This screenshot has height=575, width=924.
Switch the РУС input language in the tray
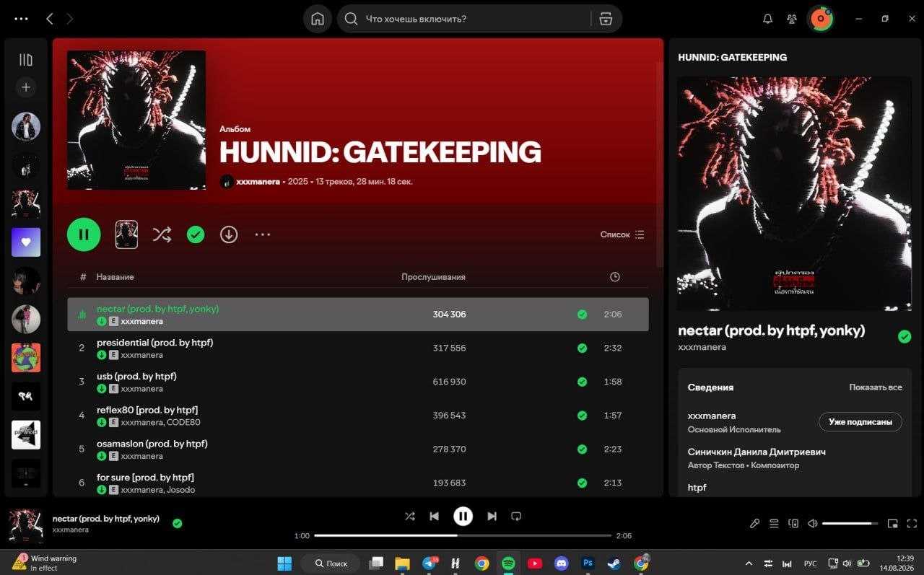pos(810,563)
